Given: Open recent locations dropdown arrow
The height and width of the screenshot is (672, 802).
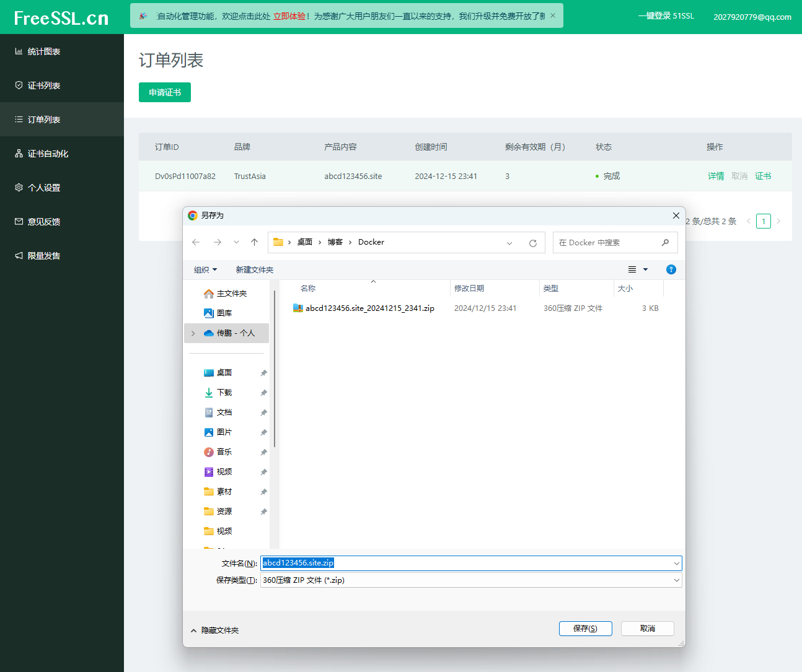Looking at the screenshot, I should point(236,242).
